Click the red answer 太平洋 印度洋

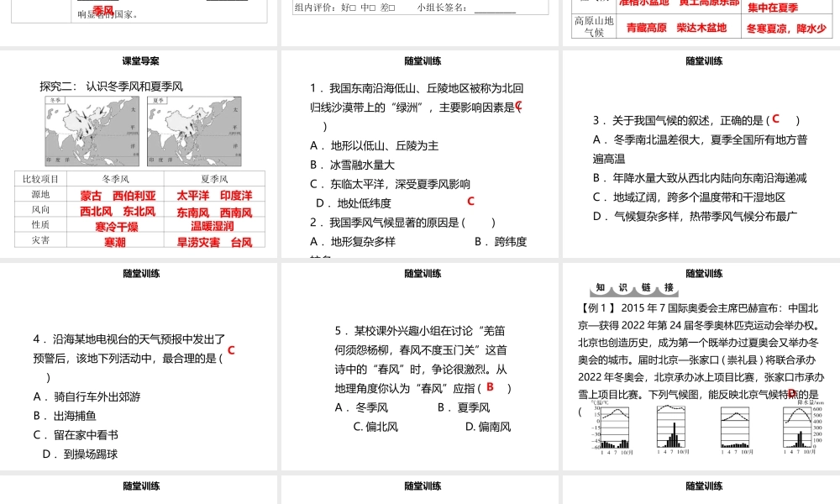[214, 196]
